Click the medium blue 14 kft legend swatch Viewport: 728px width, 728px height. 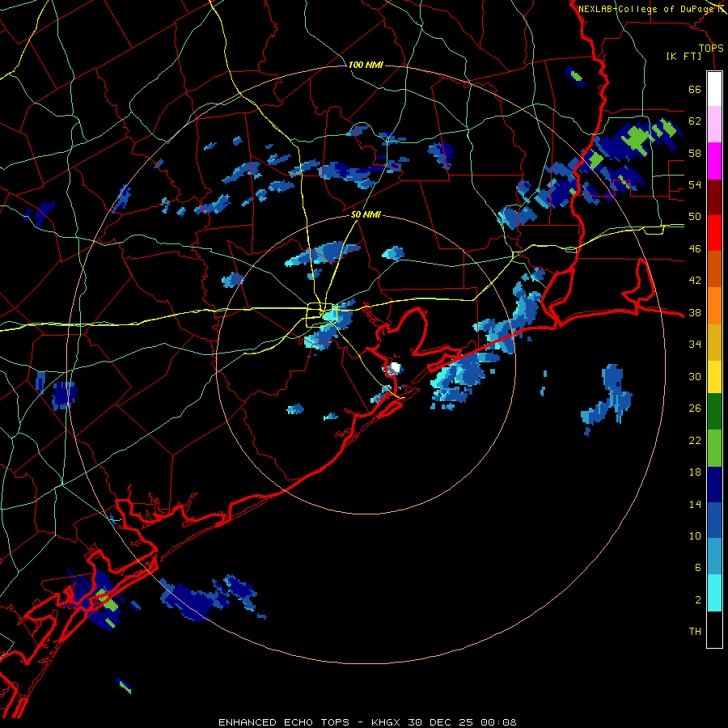tap(714, 520)
